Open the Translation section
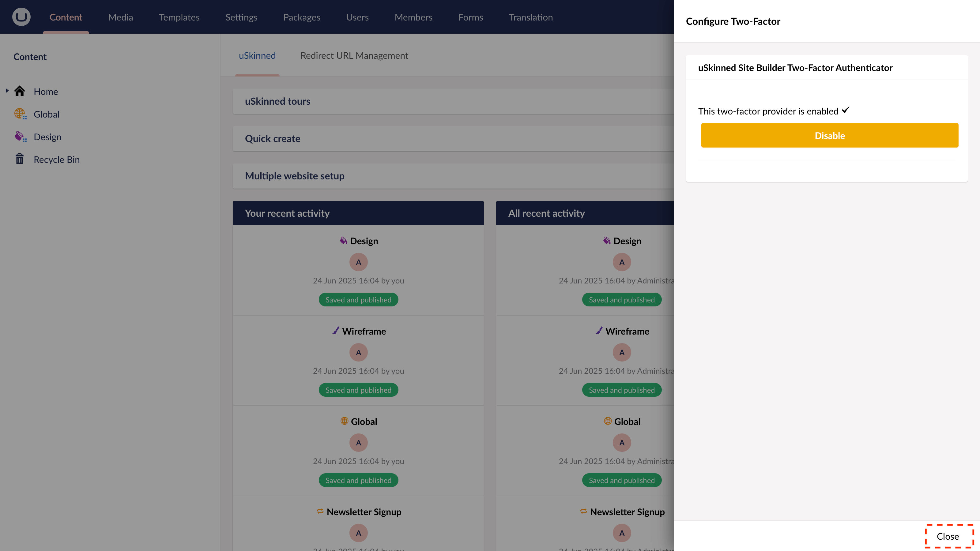The width and height of the screenshot is (980, 551). pos(530,17)
